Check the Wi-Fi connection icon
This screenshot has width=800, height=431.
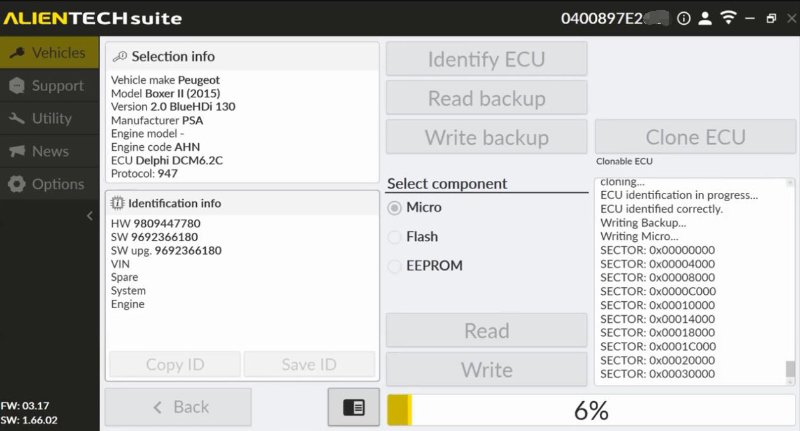coord(729,18)
